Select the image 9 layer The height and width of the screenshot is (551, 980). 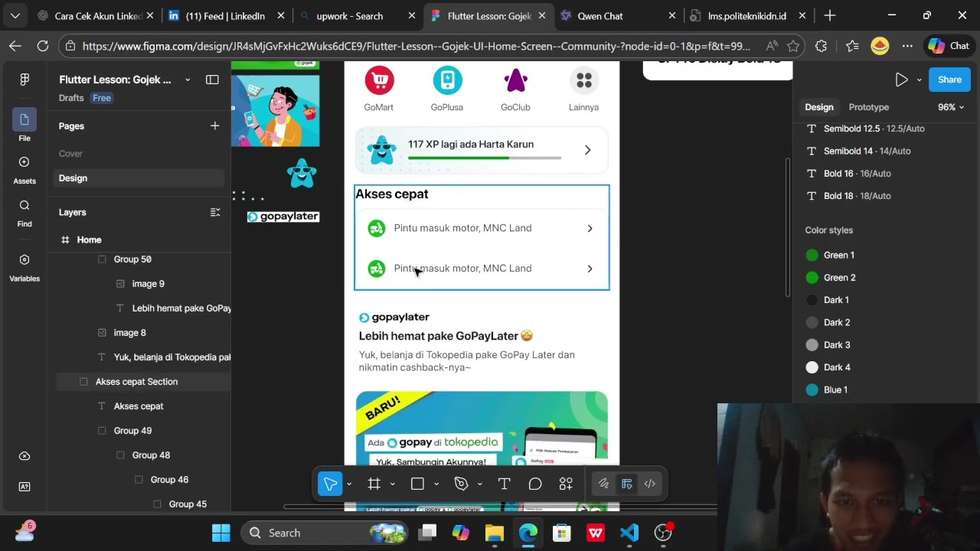[148, 284]
